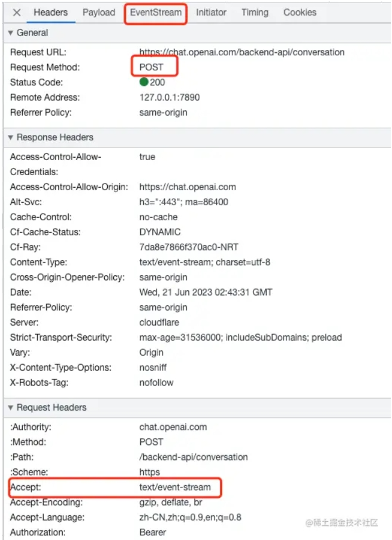
Task: Switch to the Initiator tab
Action: (211, 12)
